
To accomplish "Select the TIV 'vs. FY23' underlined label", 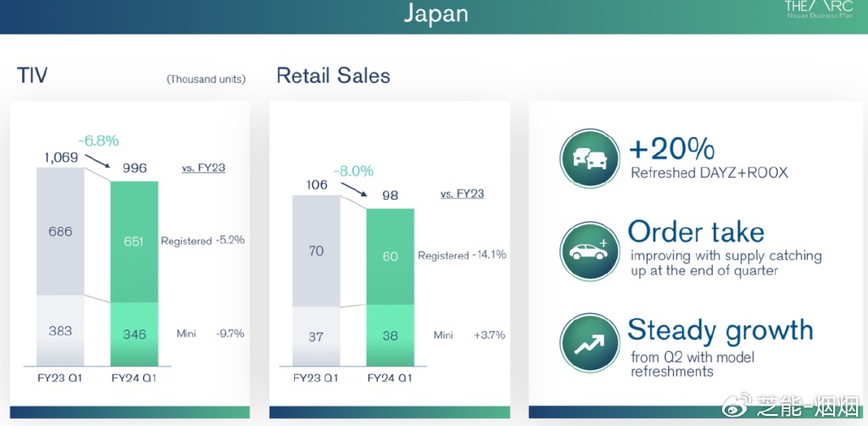I will point(203,168).
